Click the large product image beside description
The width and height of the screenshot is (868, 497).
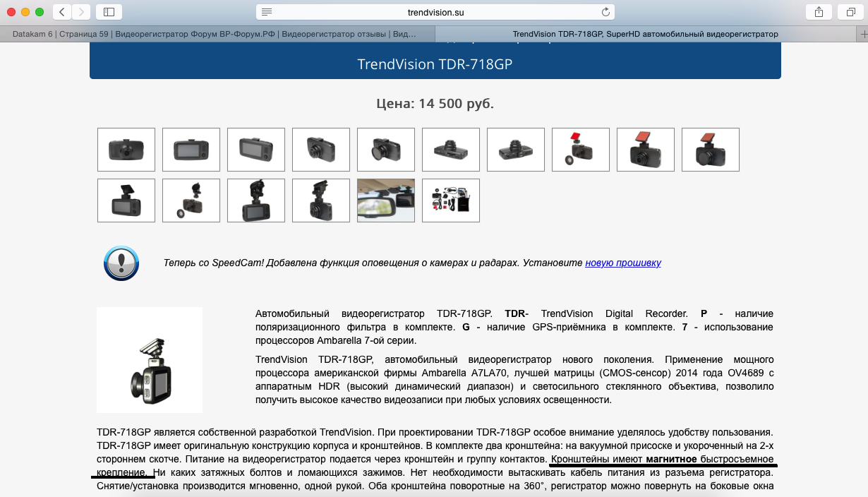point(150,360)
